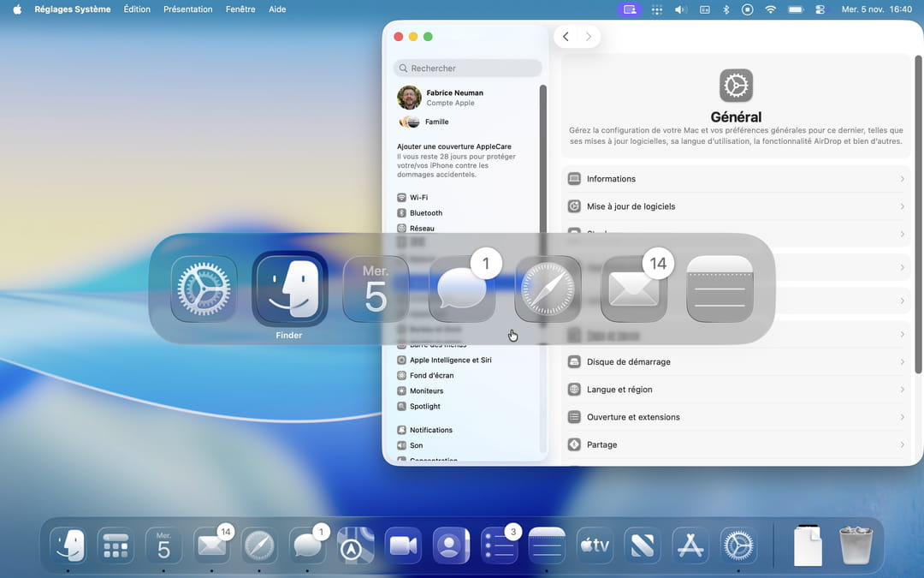
Task: Launch Apple TV from the Dock
Action: 595,545
